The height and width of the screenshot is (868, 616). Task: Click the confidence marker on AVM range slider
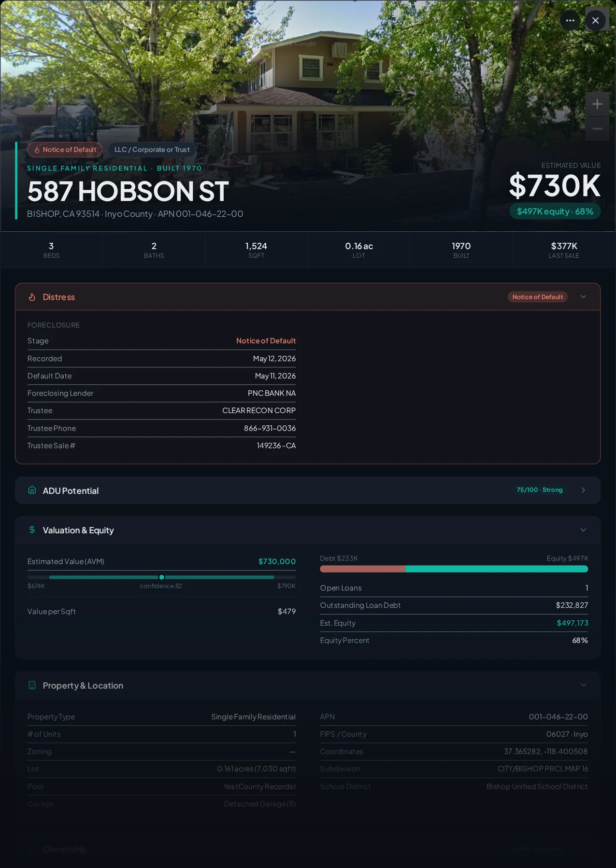tap(161, 577)
